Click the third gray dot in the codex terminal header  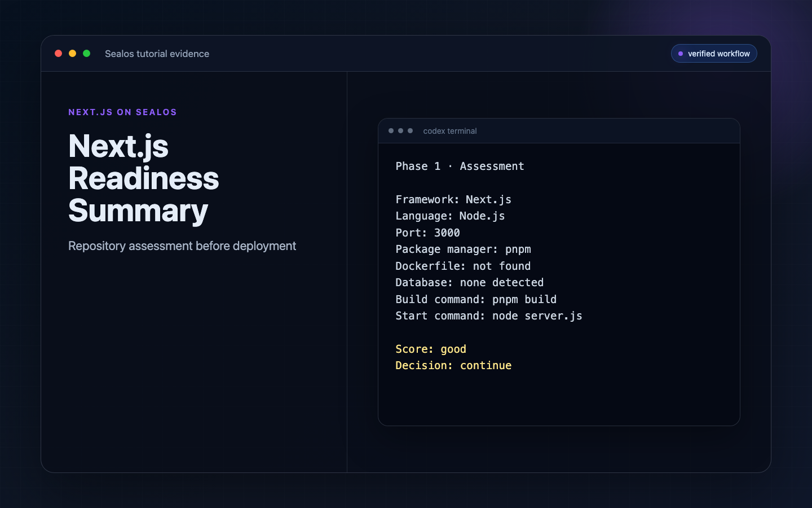tap(410, 131)
